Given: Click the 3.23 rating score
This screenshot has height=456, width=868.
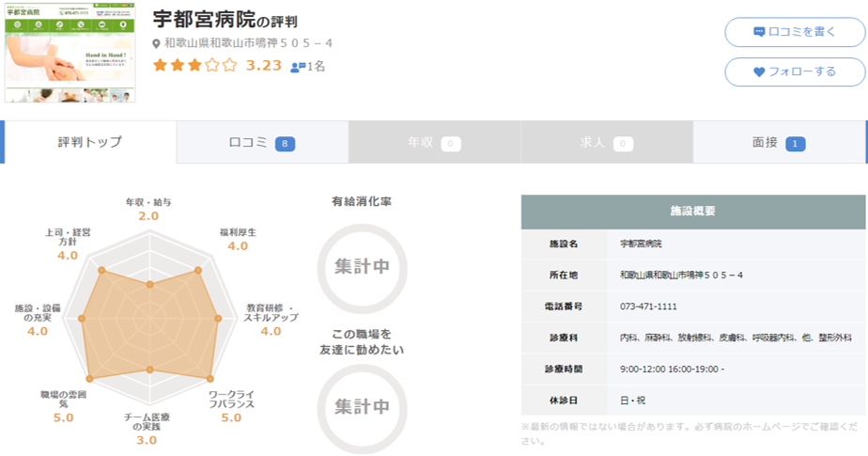Looking at the screenshot, I should [x=263, y=66].
